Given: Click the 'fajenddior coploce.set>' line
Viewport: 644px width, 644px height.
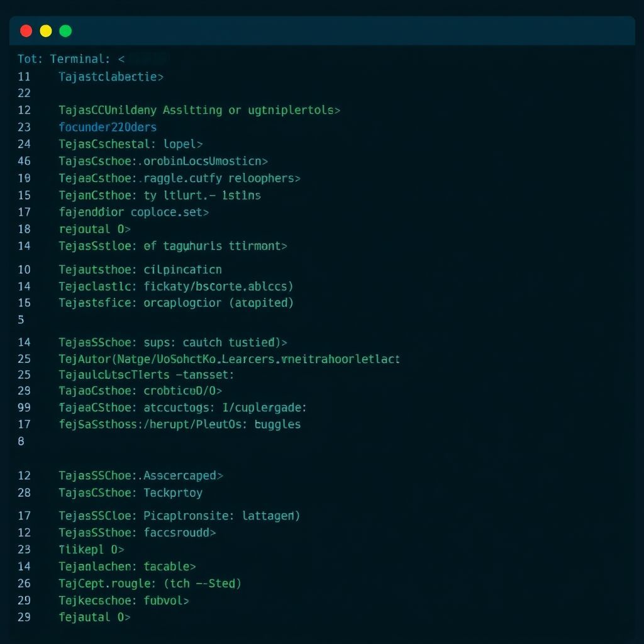Looking at the screenshot, I should click(x=133, y=212).
